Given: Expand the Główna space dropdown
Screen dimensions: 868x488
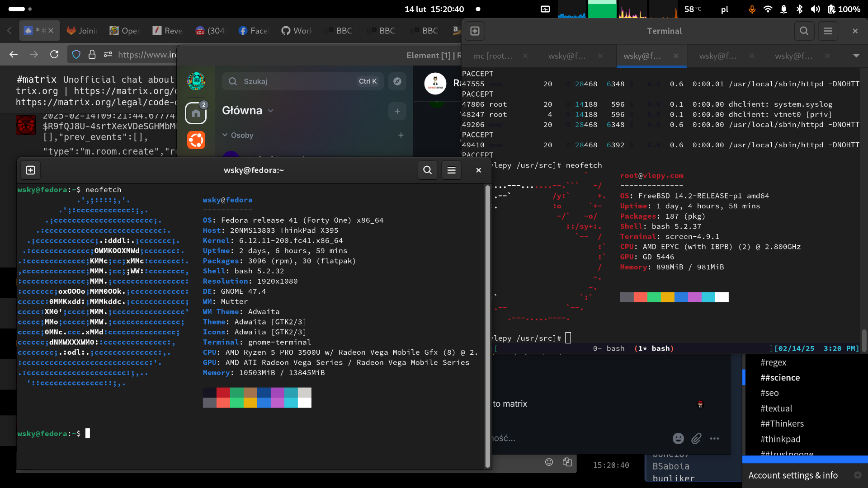Looking at the screenshot, I should click(271, 111).
